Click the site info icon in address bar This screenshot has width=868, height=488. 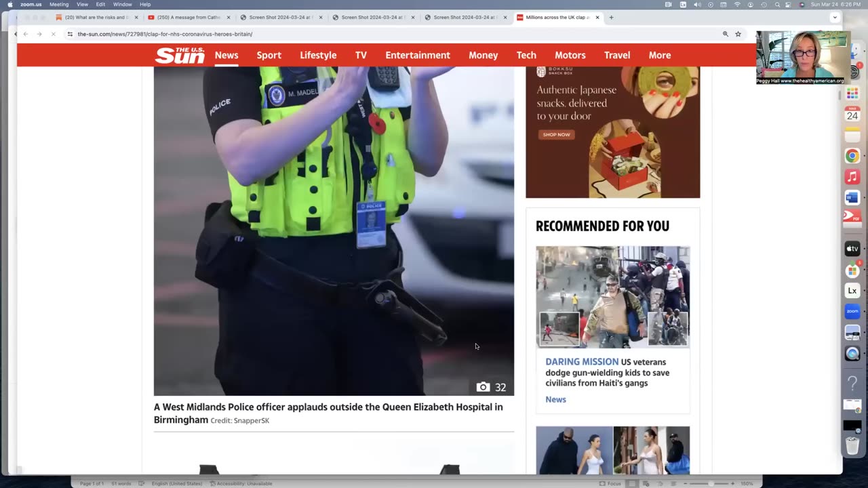click(70, 34)
